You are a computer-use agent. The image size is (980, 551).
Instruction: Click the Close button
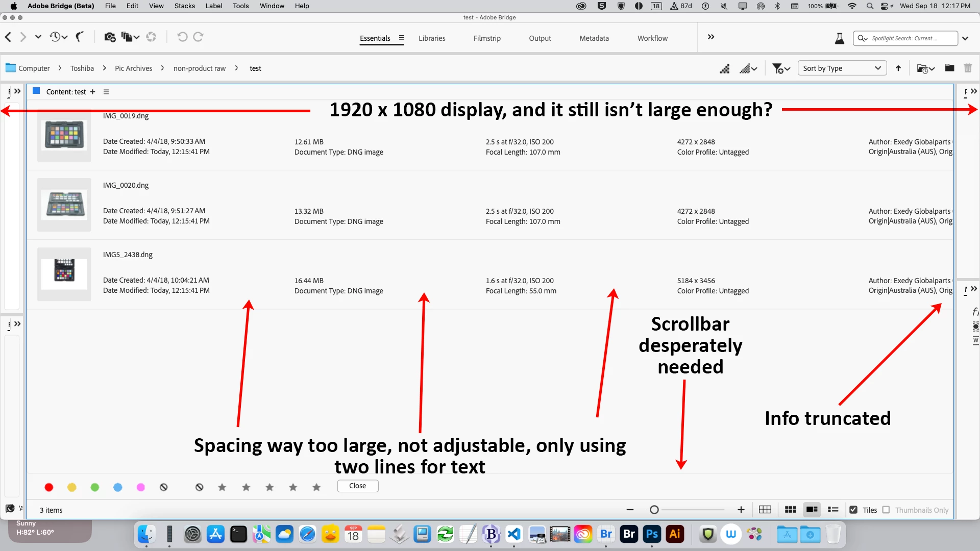click(x=357, y=486)
